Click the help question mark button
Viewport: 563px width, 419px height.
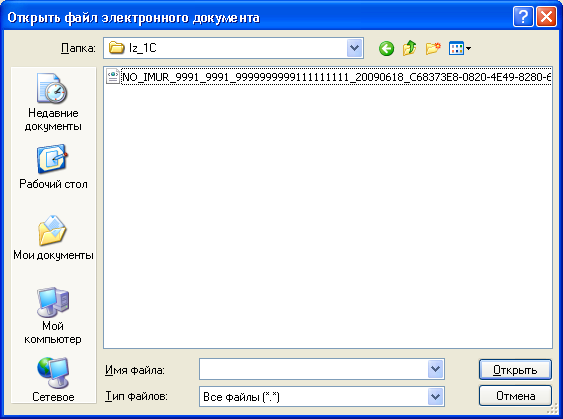[523, 17]
